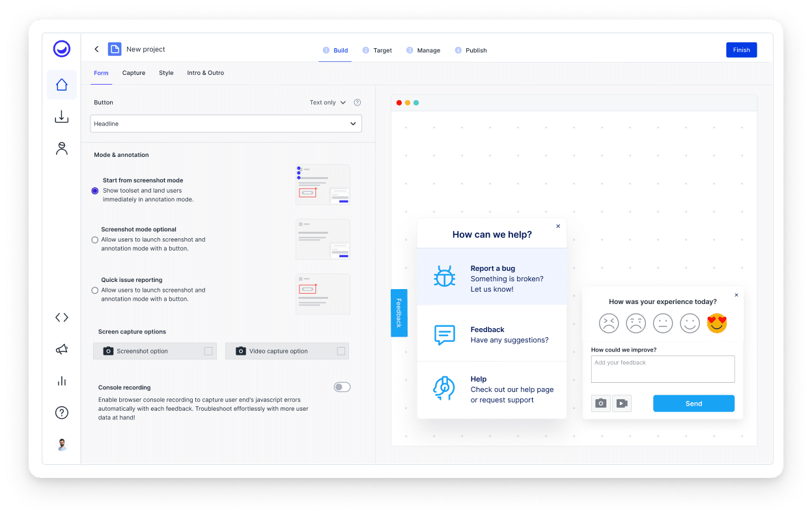The image size is (812, 515).
Task: Open the announcements megaphone icon
Action: point(61,349)
